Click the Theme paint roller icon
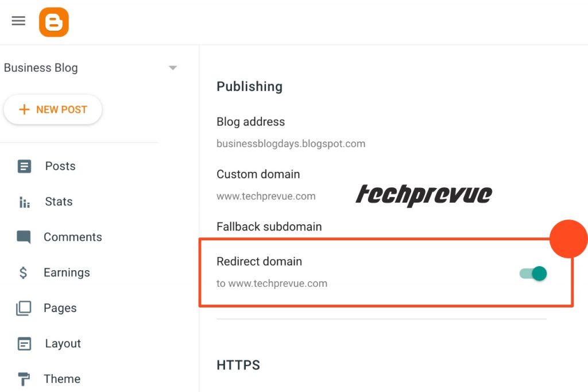 coord(24,379)
